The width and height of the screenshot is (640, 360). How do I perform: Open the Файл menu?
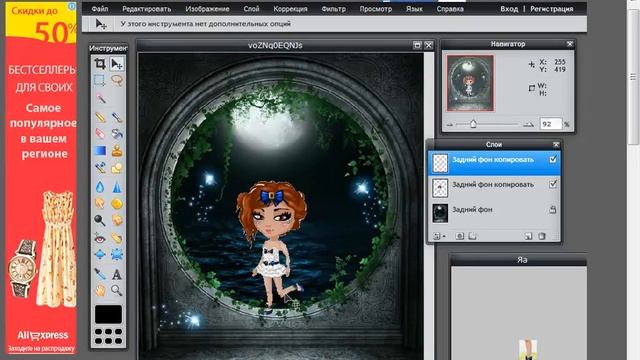point(100,9)
